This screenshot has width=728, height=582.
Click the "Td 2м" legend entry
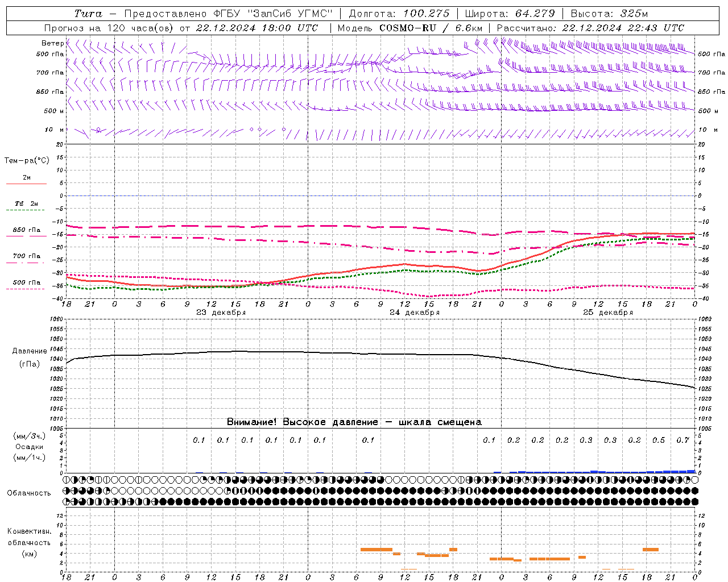tap(27, 203)
